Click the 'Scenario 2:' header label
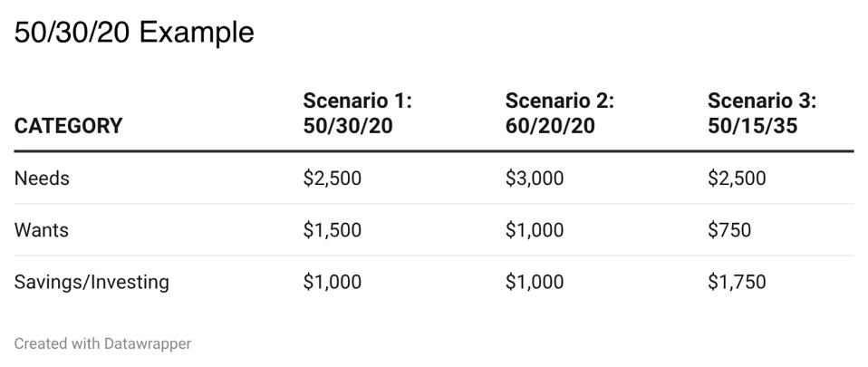 point(559,101)
